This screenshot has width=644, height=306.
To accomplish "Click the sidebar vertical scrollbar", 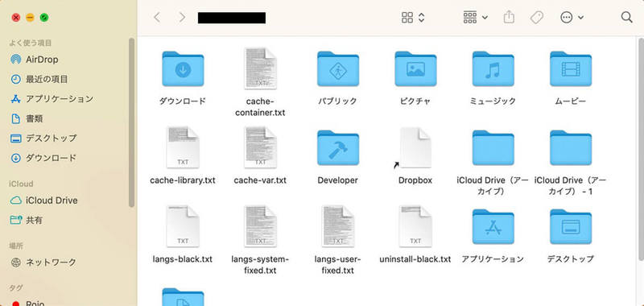I will click(131, 122).
